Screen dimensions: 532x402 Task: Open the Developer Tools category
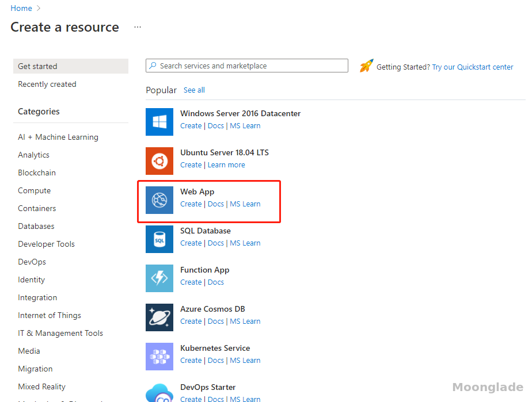coord(46,244)
